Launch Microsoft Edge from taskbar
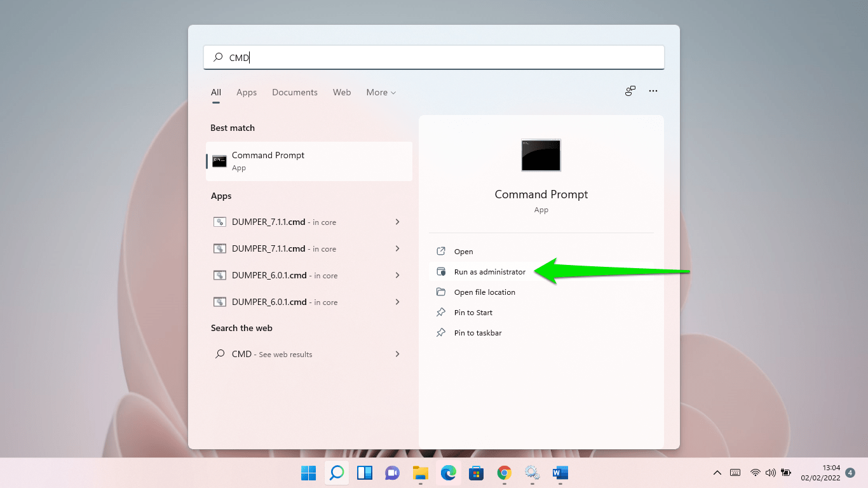 pos(449,473)
